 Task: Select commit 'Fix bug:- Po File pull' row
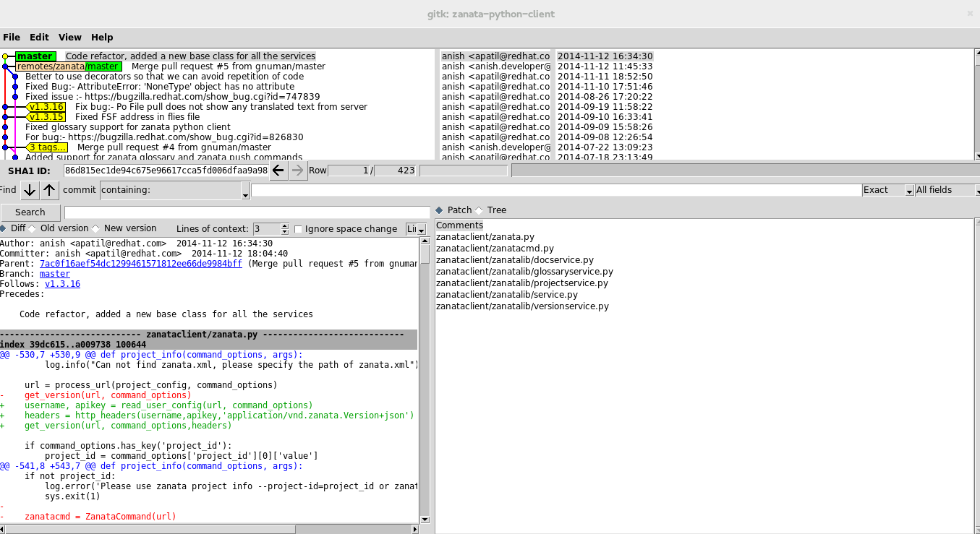221,107
